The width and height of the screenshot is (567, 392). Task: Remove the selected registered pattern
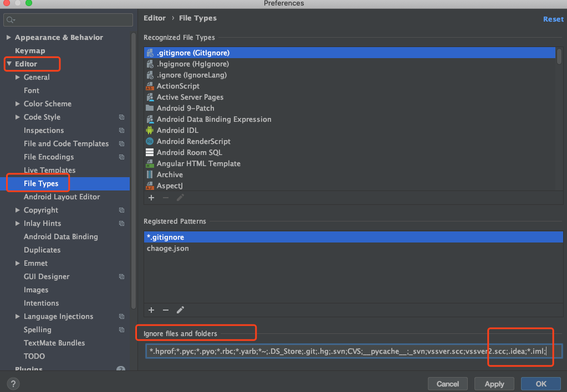(x=166, y=310)
